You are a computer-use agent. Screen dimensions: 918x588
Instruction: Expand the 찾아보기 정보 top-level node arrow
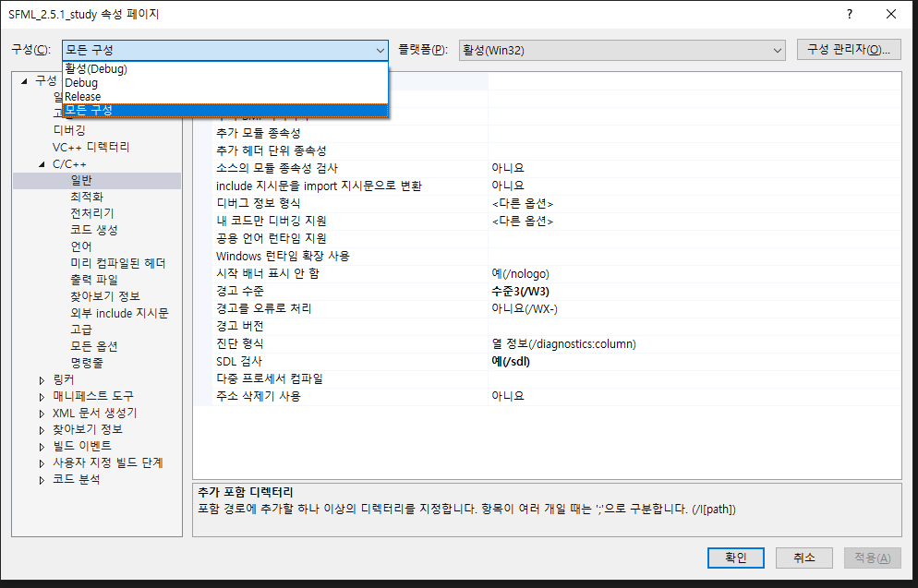tap(42, 430)
